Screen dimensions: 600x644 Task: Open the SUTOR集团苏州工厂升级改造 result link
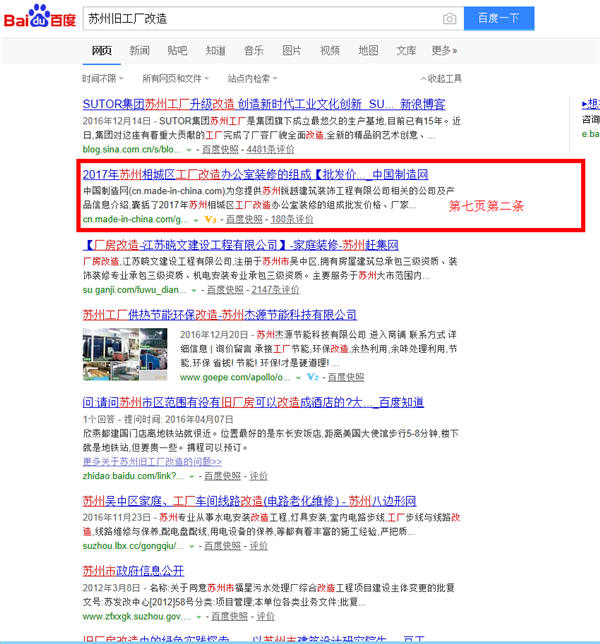point(264,104)
